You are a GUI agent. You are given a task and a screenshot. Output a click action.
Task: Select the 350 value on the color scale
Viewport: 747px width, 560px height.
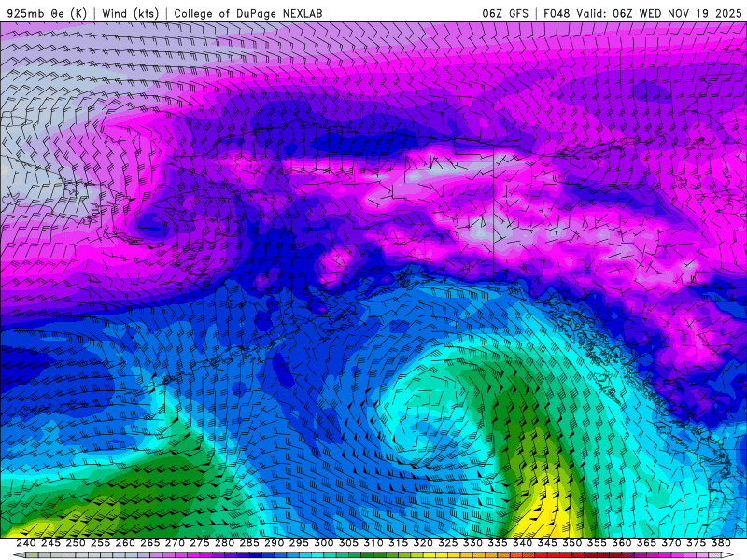tap(571, 543)
